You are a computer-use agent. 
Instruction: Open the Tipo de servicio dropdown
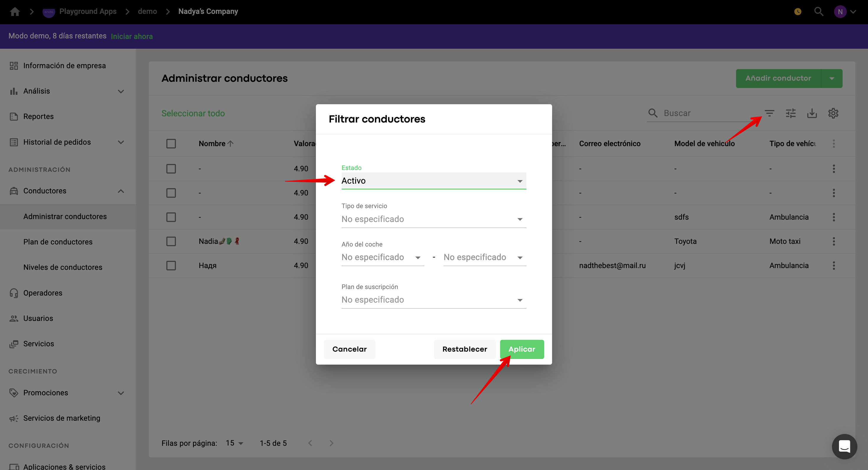coord(433,219)
